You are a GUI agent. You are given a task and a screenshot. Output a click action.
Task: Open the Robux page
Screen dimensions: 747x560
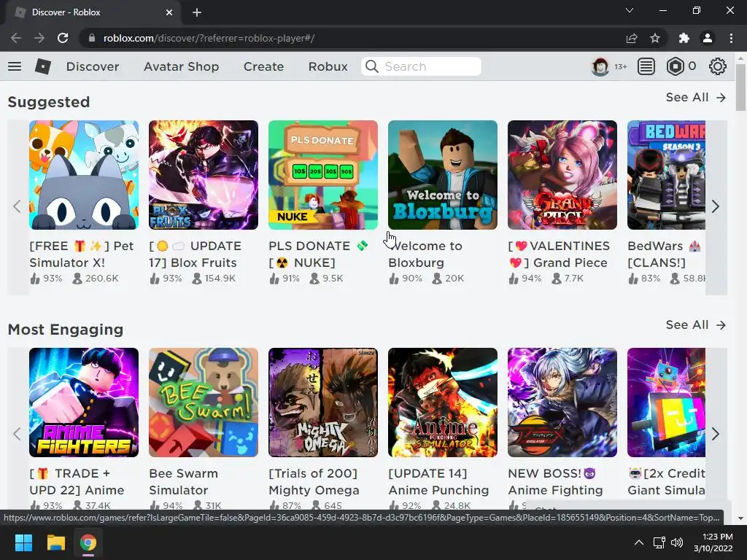tap(328, 66)
